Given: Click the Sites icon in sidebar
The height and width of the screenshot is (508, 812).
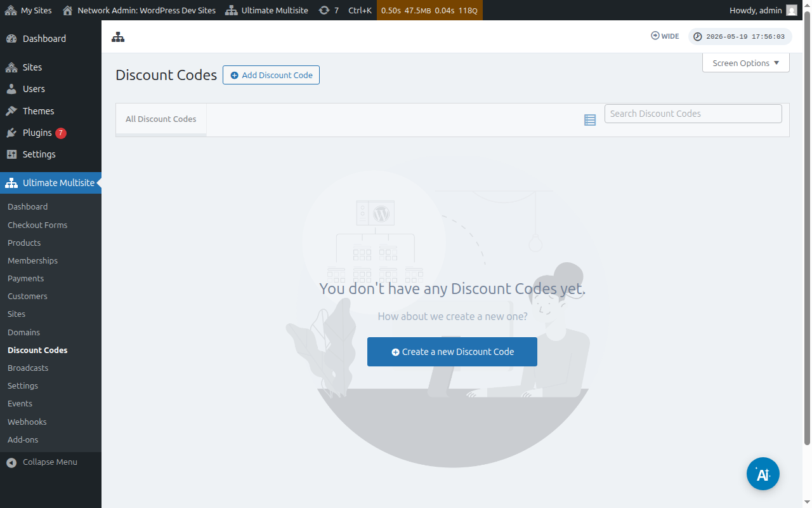Looking at the screenshot, I should (11, 67).
